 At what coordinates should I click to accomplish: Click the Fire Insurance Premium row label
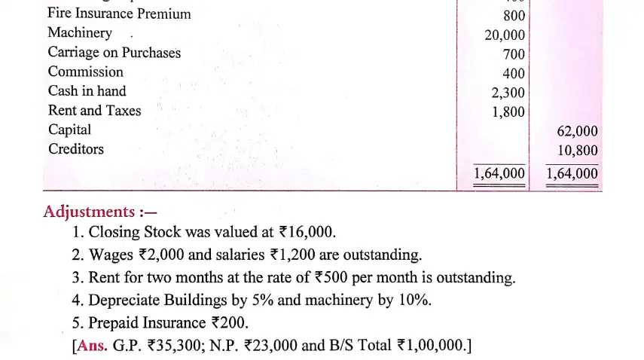[x=119, y=14]
